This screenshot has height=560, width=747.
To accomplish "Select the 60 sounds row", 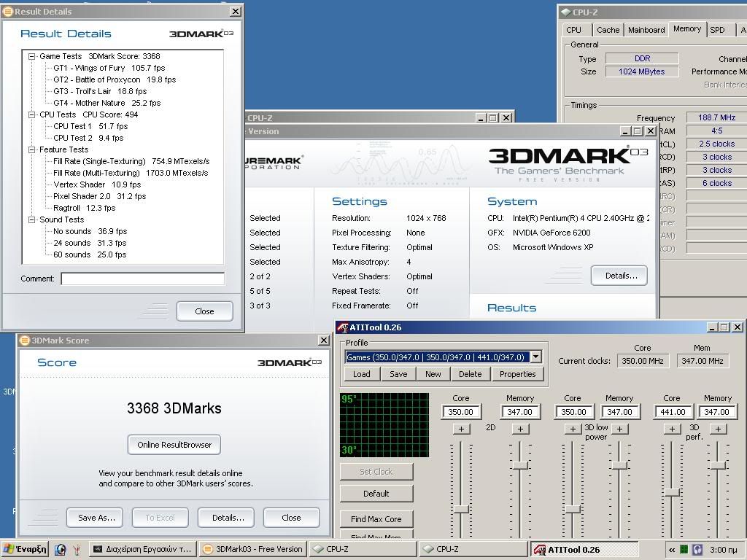I will (x=90, y=254).
